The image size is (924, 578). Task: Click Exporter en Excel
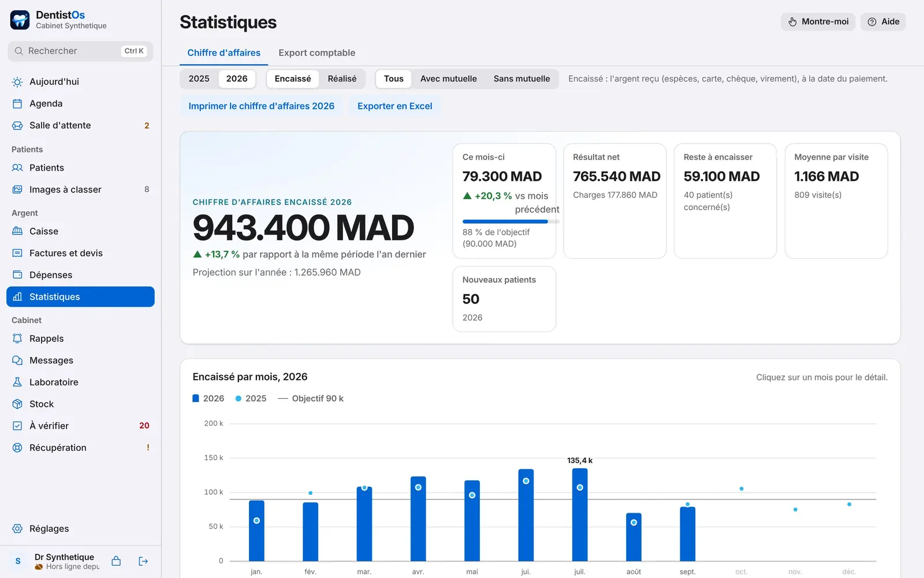pyautogui.click(x=395, y=106)
